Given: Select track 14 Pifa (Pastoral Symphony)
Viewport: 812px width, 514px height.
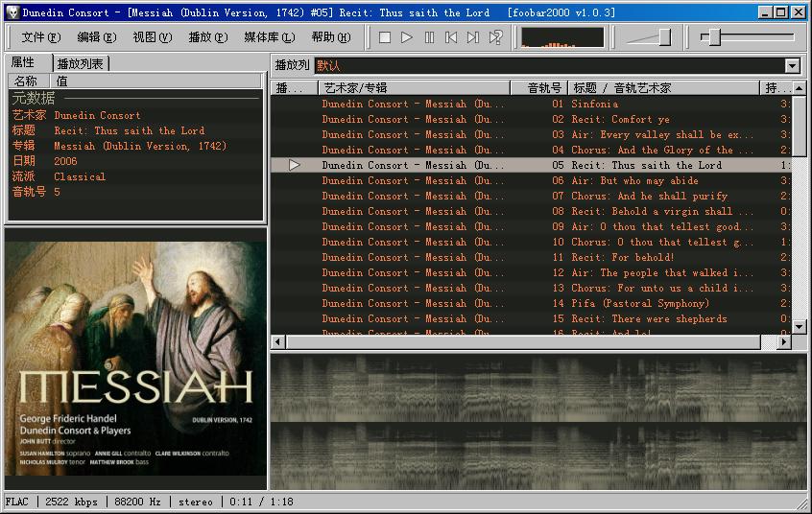Looking at the screenshot, I should click(531, 303).
